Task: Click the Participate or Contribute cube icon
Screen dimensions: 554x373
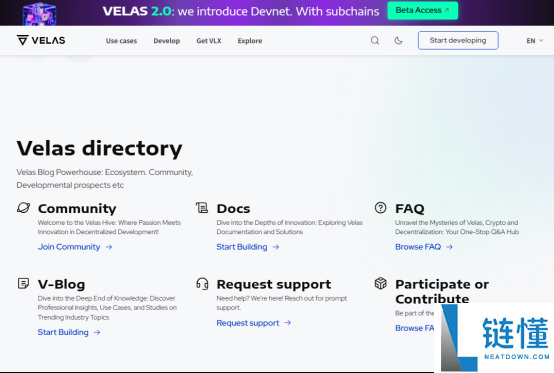Action: pos(381,283)
